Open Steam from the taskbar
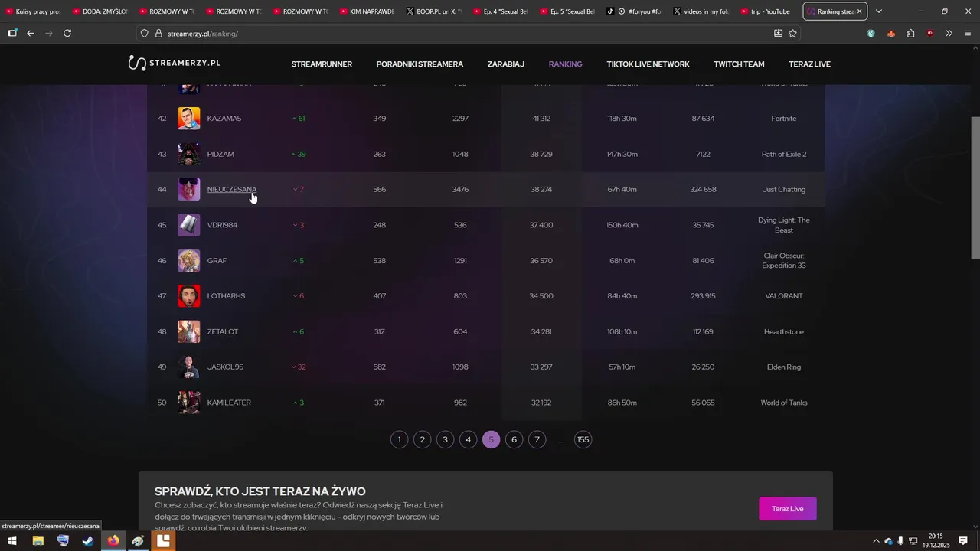 coord(88,541)
